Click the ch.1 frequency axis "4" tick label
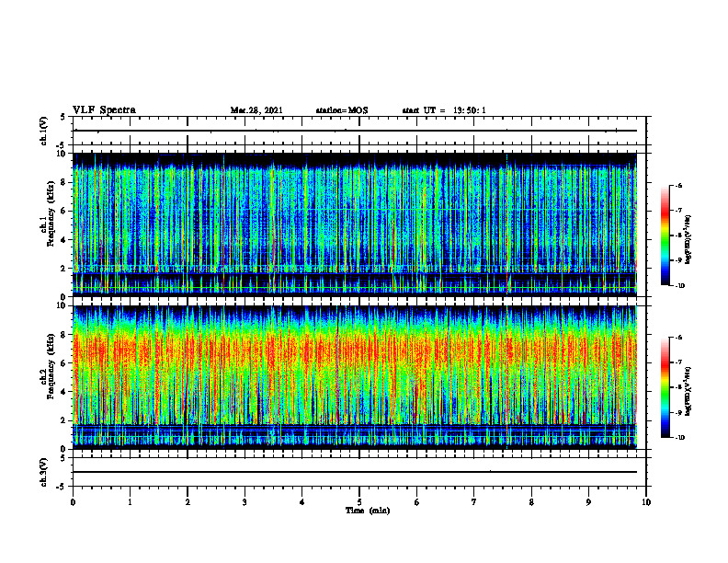 pyautogui.click(x=64, y=240)
